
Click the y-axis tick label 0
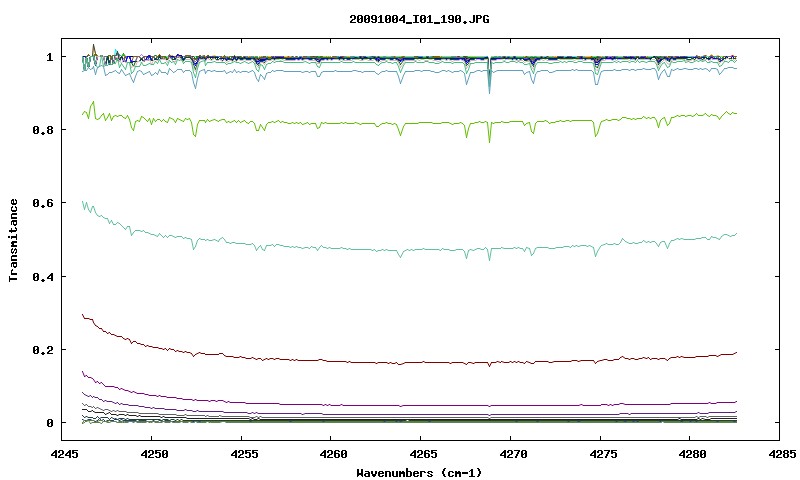click(x=49, y=423)
